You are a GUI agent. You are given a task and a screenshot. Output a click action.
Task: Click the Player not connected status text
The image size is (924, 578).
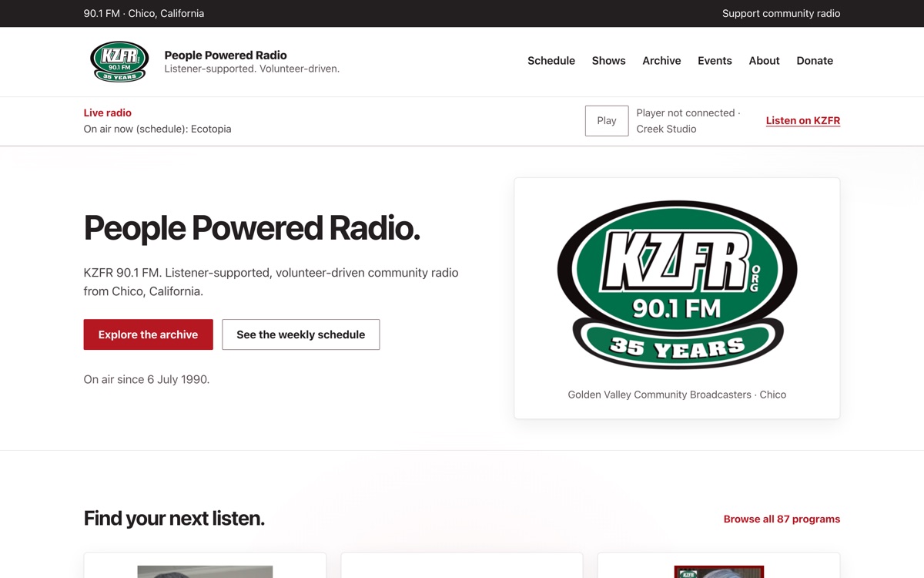click(x=688, y=121)
